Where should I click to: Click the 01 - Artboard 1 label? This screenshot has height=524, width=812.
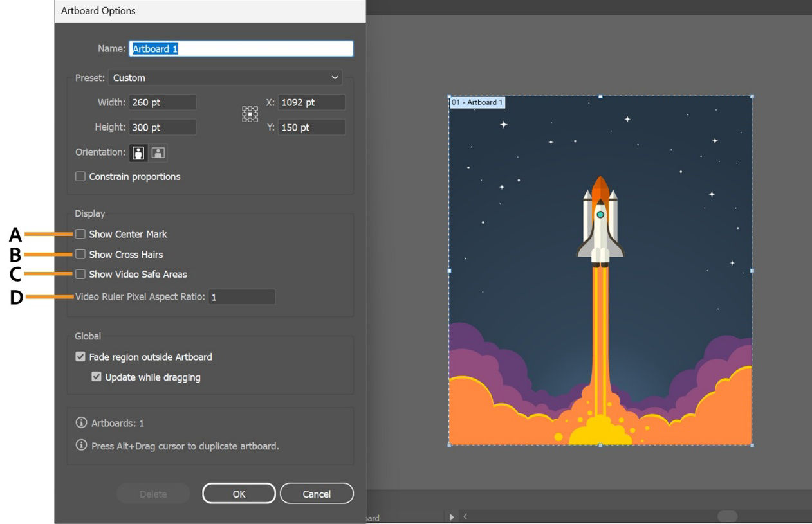477,102
